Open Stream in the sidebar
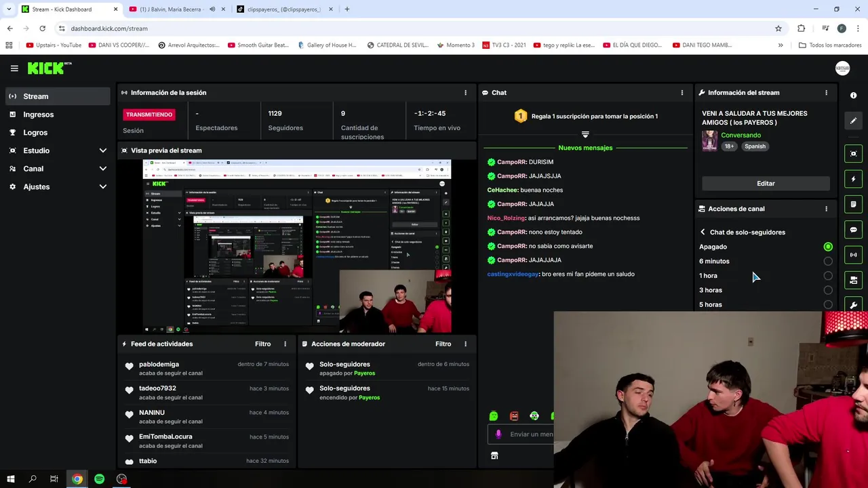This screenshot has height=488, width=868. pyautogui.click(x=58, y=96)
